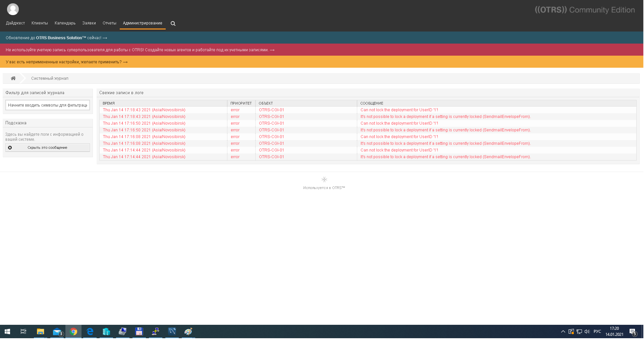Viewport: 644px width, 362px height.
Task: Open the dark blue square-icon taskbar app
Action: [x=172, y=331]
